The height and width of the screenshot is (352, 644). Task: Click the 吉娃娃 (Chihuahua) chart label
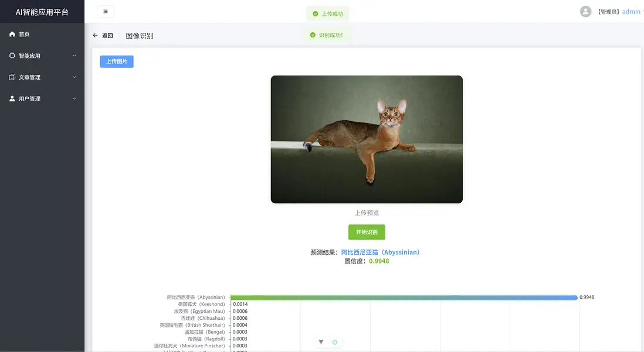pyautogui.click(x=203, y=318)
